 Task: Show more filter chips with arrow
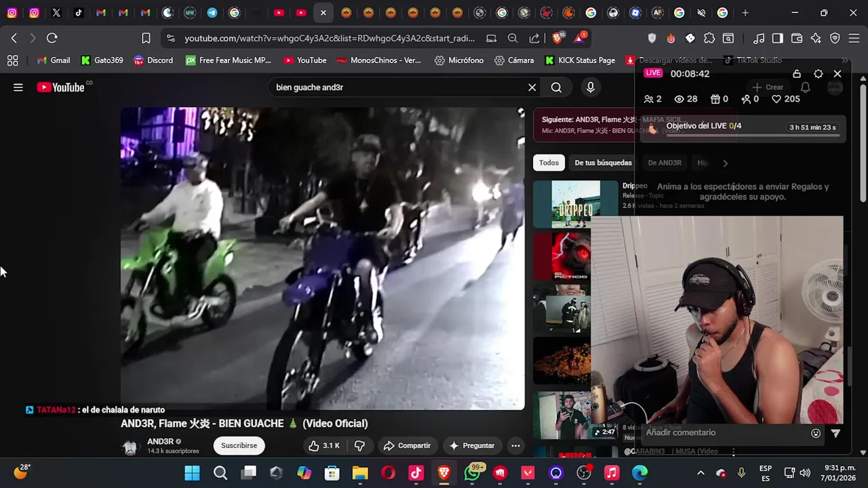point(725,163)
